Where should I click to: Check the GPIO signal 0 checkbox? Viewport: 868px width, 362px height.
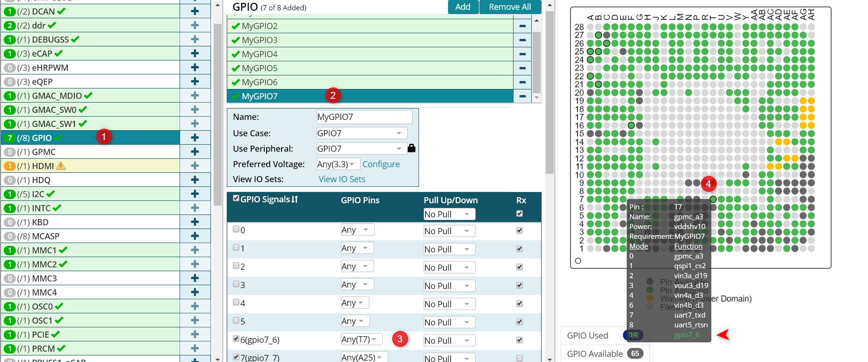(x=236, y=229)
